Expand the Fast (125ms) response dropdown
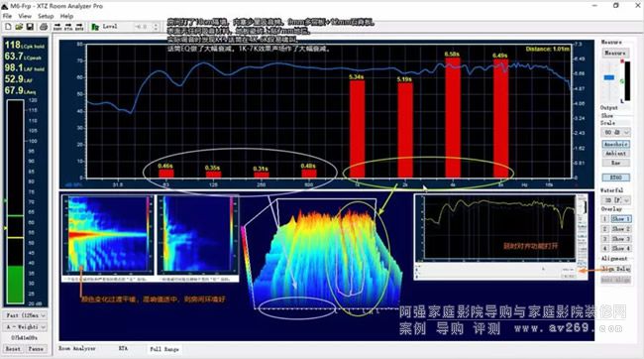The image size is (644, 359). click(26, 315)
